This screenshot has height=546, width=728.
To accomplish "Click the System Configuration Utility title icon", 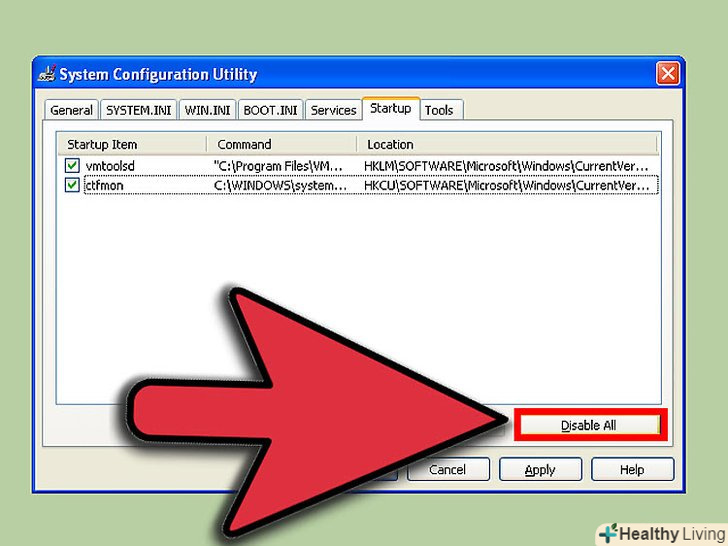I will [x=46, y=74].
